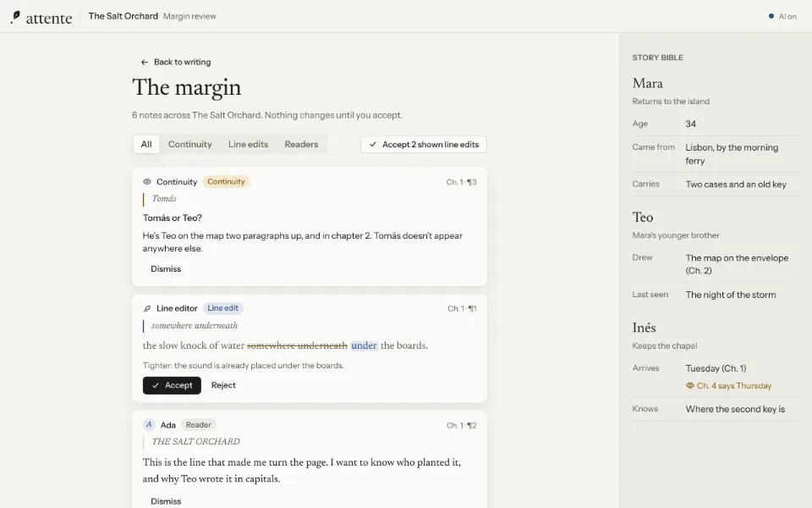Dismiss the Tomás or Teo continuity note

(166, 269)
